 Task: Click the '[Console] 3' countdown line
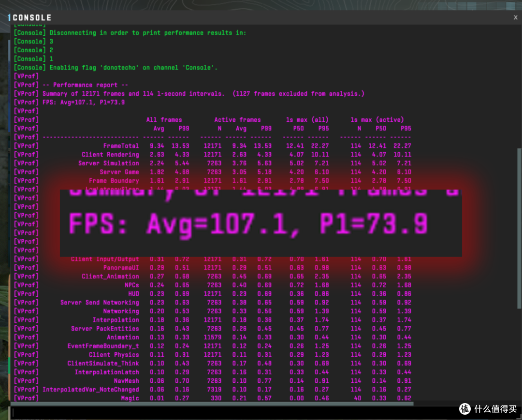(33, 41)
